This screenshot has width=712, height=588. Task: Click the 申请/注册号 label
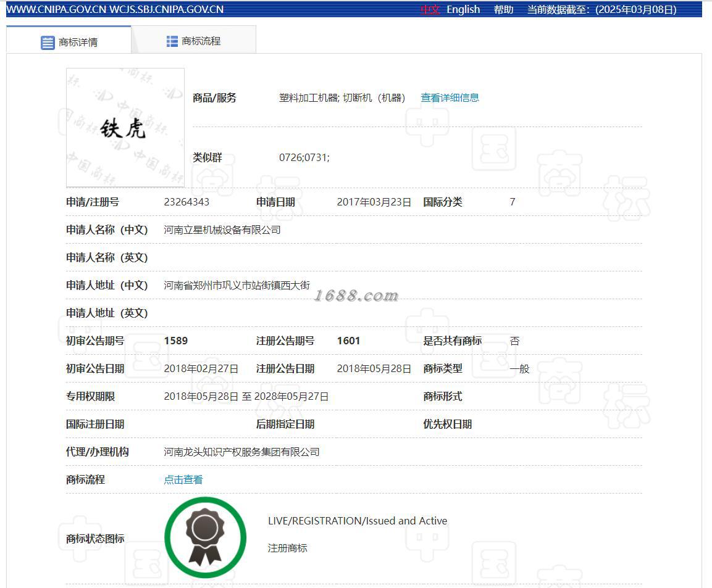coord(93,202)
